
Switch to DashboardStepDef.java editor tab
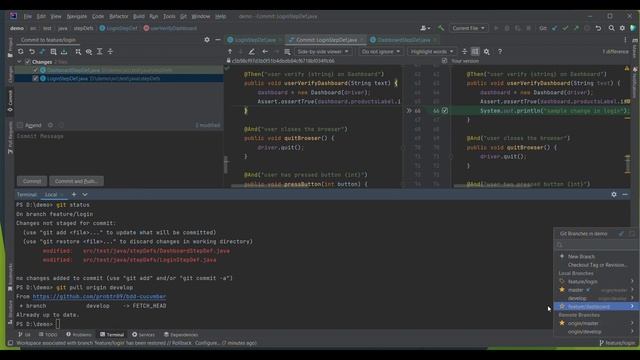(x=403, y=40)
